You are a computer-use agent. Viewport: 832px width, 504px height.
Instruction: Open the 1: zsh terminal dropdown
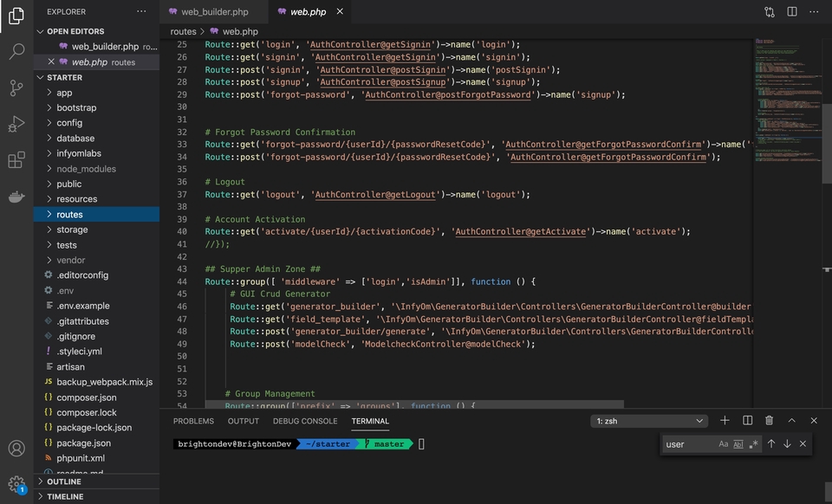click(x=648, y=420)
